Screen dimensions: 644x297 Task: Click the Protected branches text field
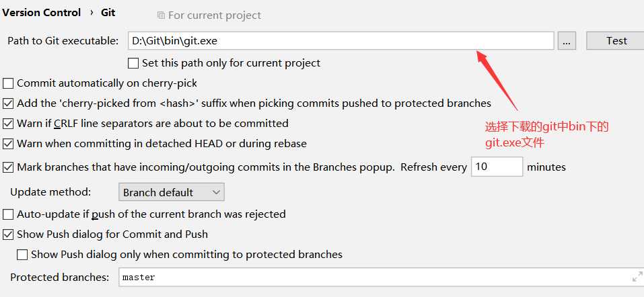(373, 277)
